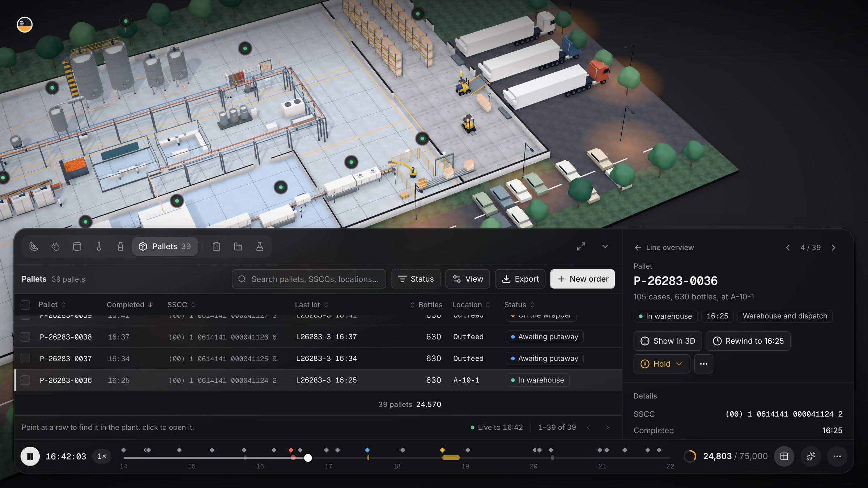This screenshot has width=868, height=488.
Task: Open the app logo menu at top left
Action: pyautogui.click(x=25, y=25)
